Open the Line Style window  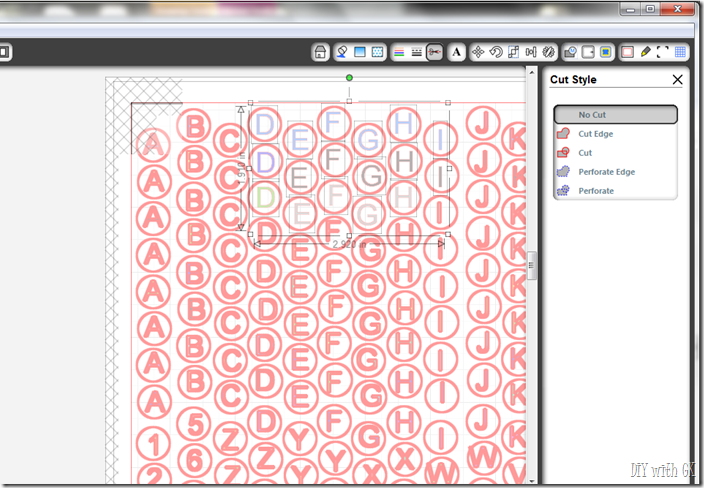tap(417, 52)
